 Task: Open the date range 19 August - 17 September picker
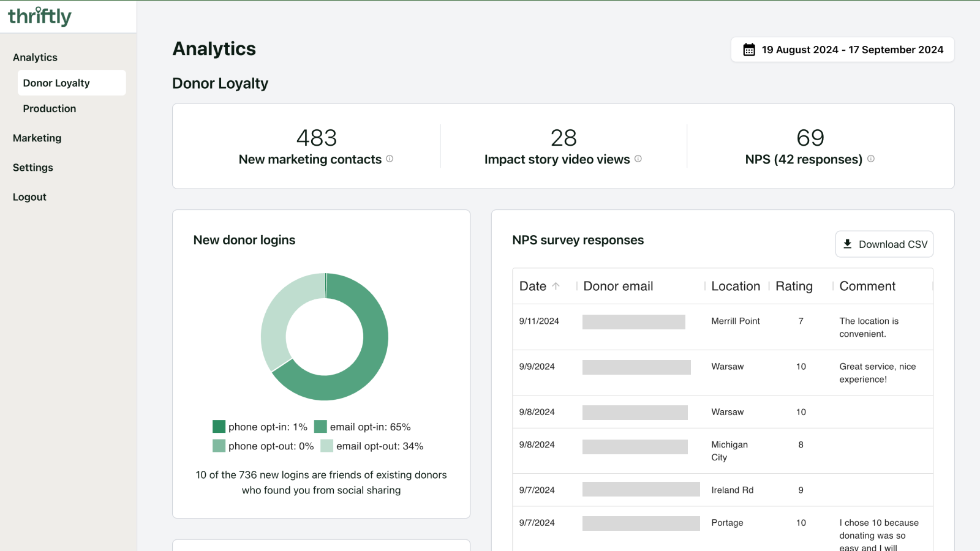pos(842,50)
